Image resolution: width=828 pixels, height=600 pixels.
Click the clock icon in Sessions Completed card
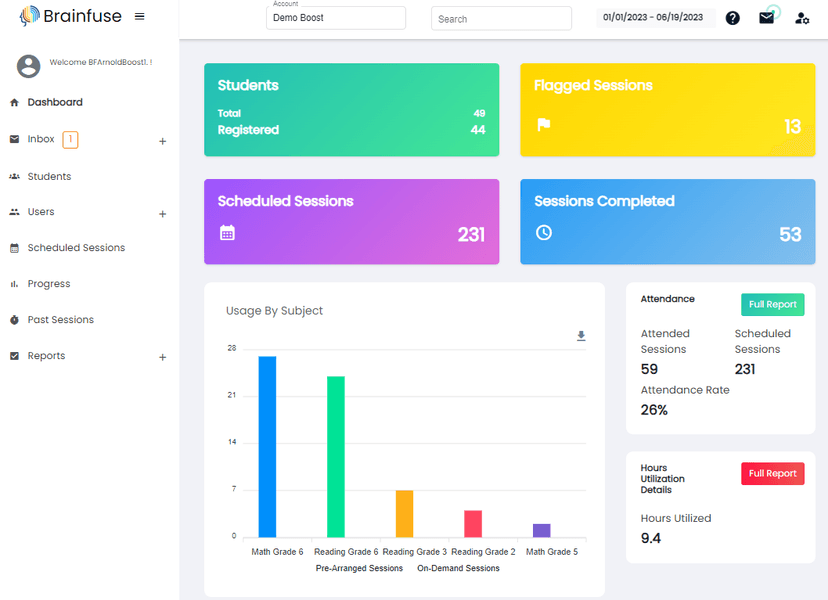544,233
